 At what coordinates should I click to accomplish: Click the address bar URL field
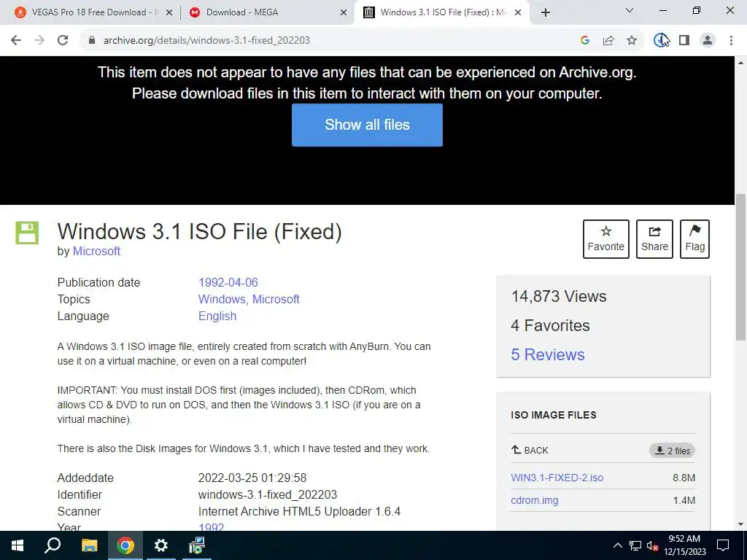click(333, 41)
